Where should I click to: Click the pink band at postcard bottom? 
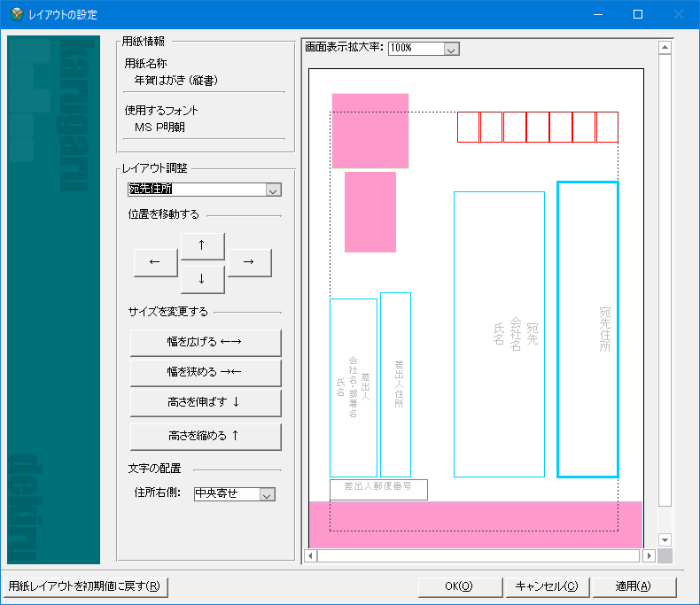point(476,524)
